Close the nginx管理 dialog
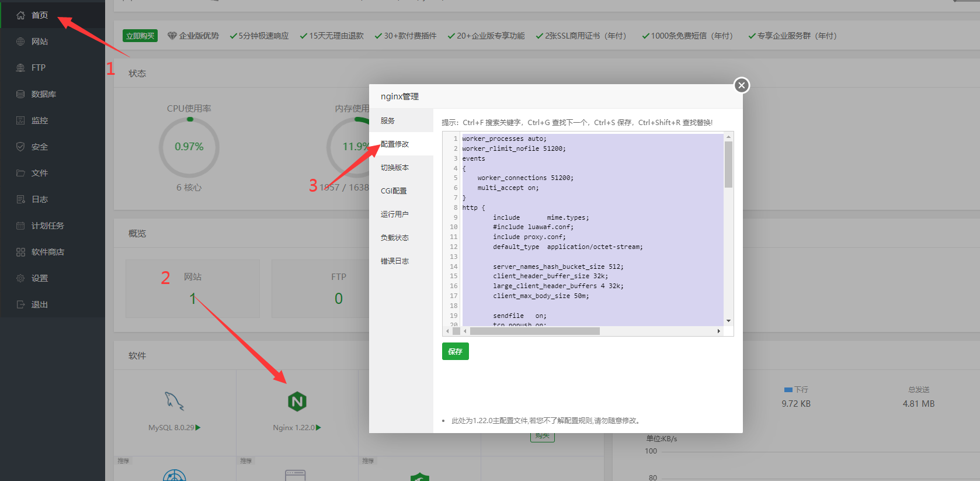 coord(742,85)
